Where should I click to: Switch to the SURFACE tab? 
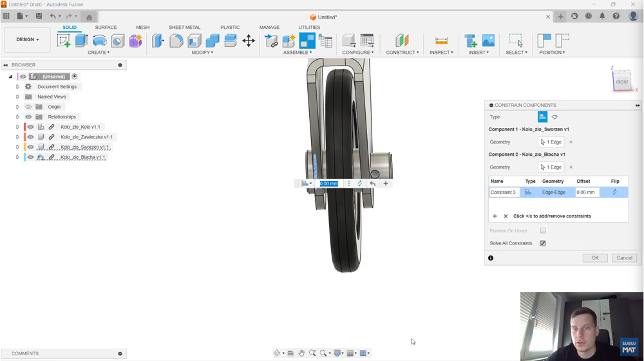pos(106,28)
